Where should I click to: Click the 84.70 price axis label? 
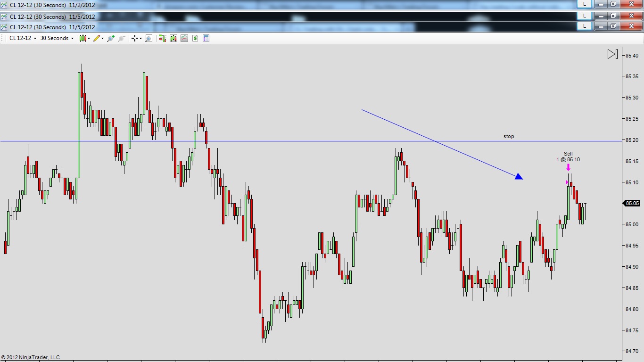(x=632, y=351)
